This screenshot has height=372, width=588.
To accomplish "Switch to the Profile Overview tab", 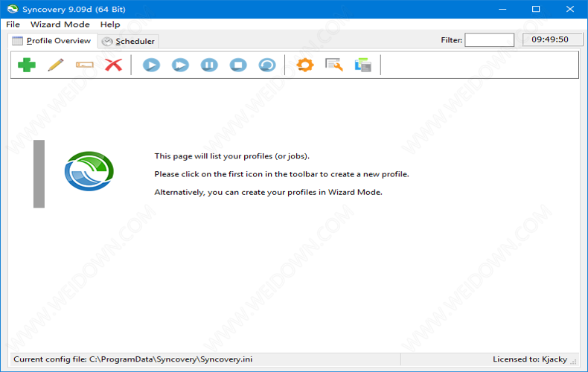I will (x=52, y=41).
